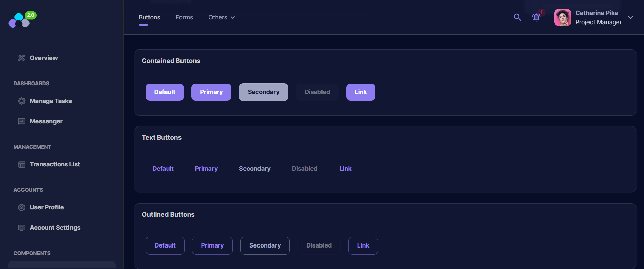The width and height of the screenshot is (644, 269).
Task: Click the Catherine Pike name text
Action: (x=597, y=13)
